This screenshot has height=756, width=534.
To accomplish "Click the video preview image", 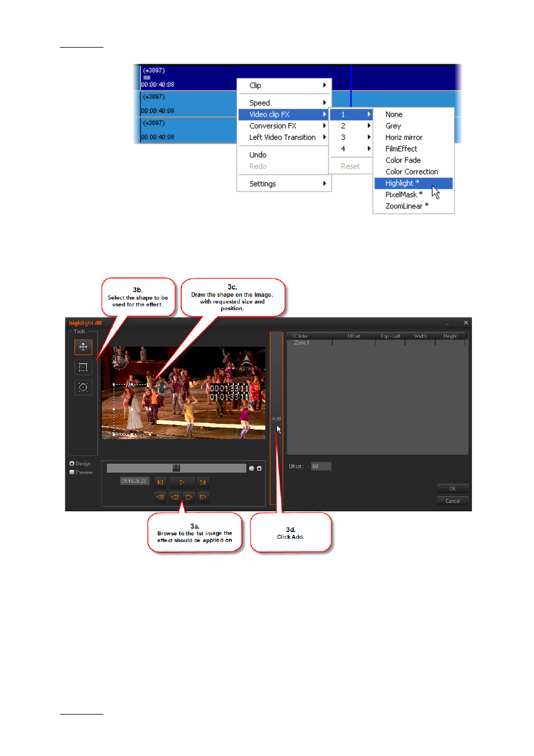I will (x=184, y=393).
